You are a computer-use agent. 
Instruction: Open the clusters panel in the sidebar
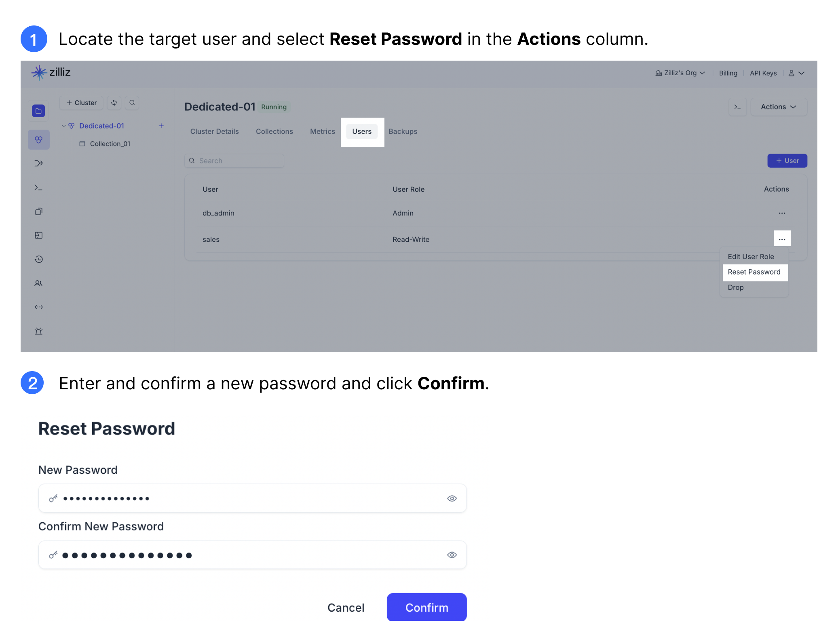coord(38,139)
